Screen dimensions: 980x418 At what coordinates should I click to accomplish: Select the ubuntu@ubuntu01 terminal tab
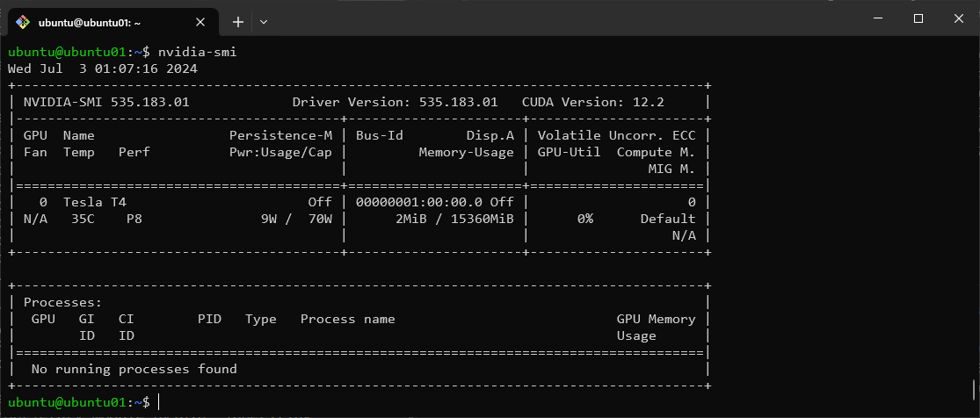pyautogui.click(x=113, y=22)
